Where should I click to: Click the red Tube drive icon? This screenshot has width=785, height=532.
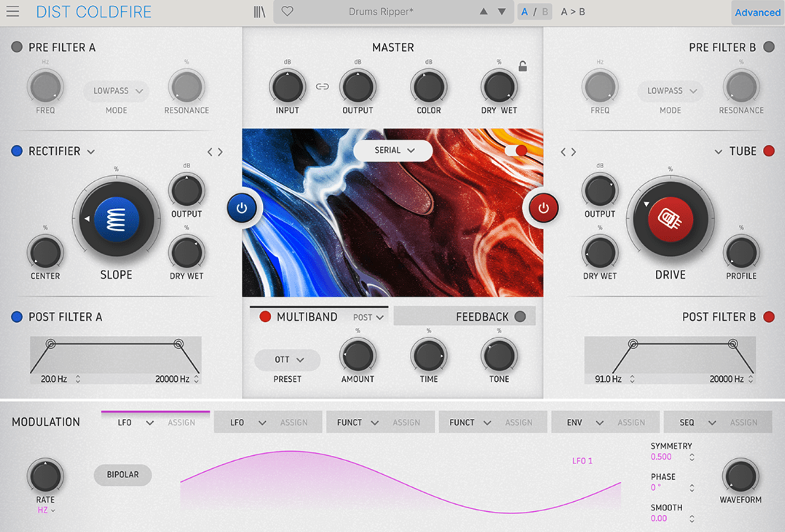tap(670, 219)
